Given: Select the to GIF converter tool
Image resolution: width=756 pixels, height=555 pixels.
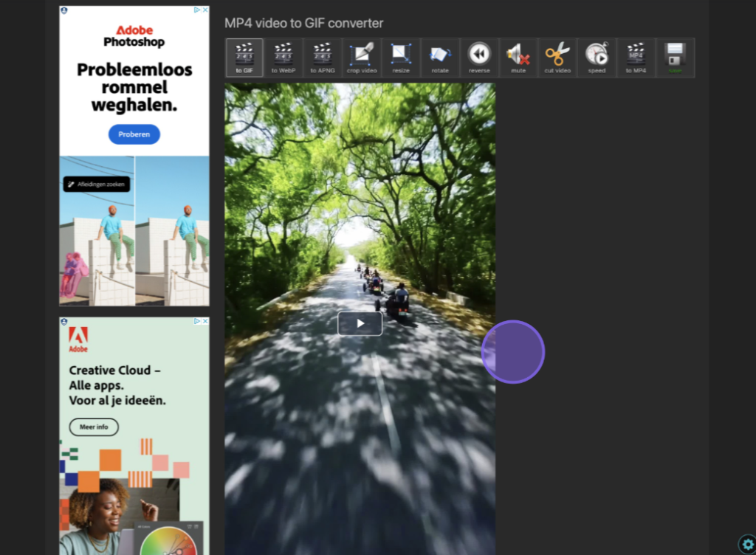Looking at the screenshot, I should pyautogui.click(x=244, y=58).
